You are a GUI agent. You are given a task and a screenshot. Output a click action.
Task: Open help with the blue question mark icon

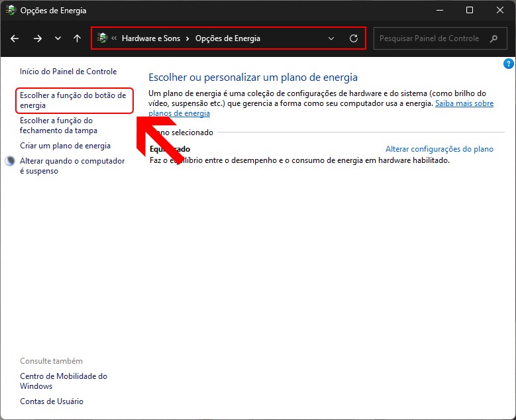(508, 64)
